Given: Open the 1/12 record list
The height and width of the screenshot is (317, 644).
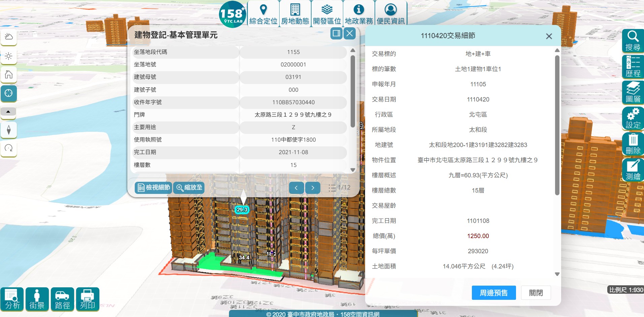Looking at the screenshot, I should tap(340, 188).
